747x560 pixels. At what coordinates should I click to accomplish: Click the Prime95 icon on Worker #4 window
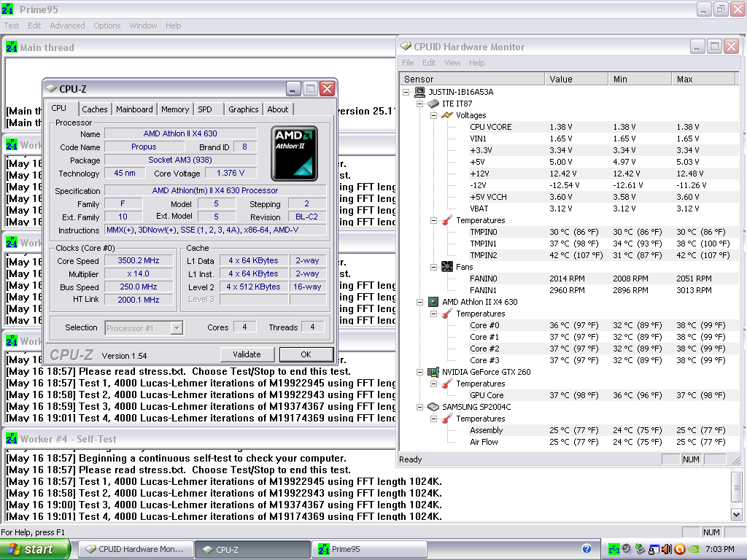click(x=12, y=439)
